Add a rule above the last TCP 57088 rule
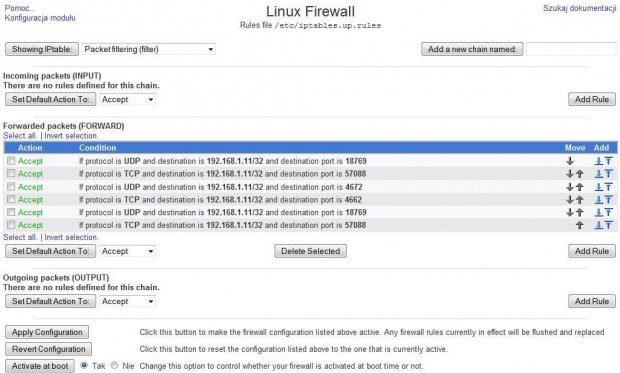 (x=609, y=225)
